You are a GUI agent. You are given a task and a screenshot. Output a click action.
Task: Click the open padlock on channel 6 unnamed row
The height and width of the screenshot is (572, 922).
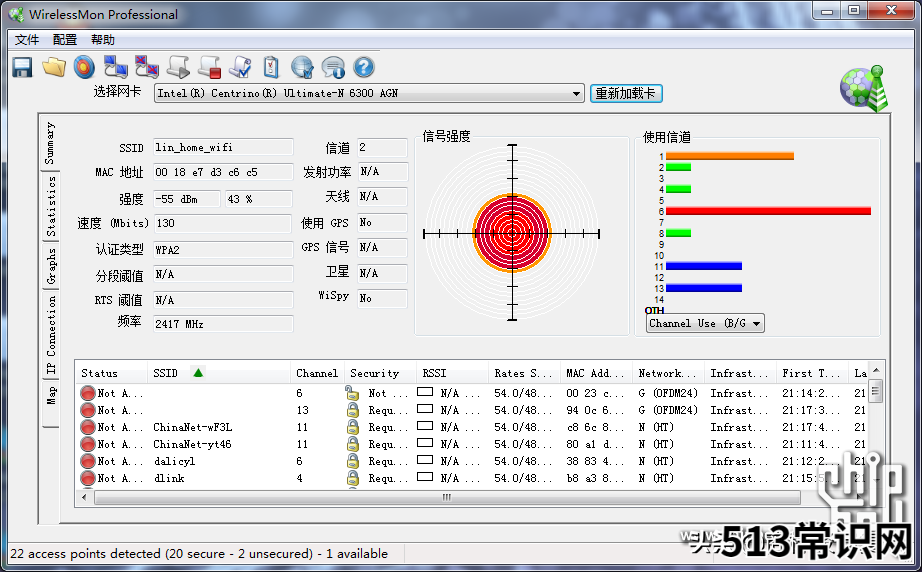click(x=352, y=393)
